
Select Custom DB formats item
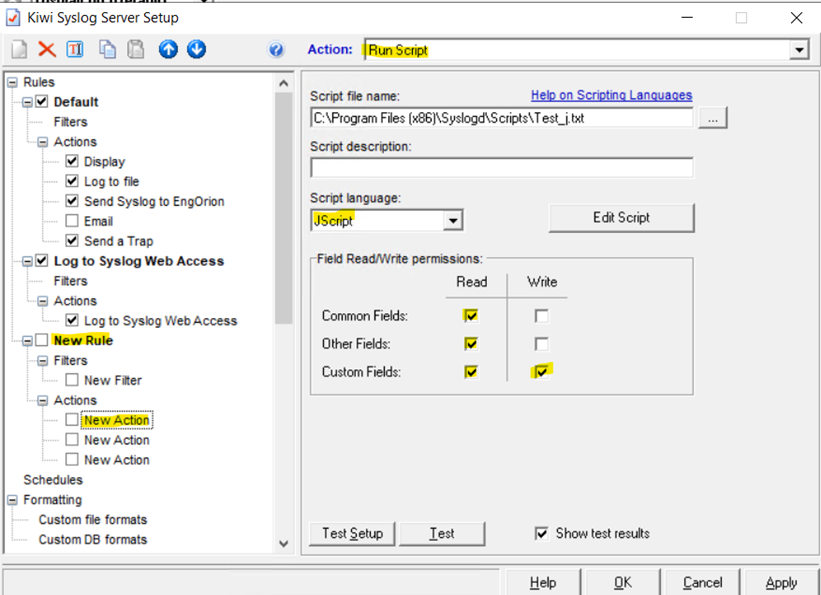[x=93, y=539]
